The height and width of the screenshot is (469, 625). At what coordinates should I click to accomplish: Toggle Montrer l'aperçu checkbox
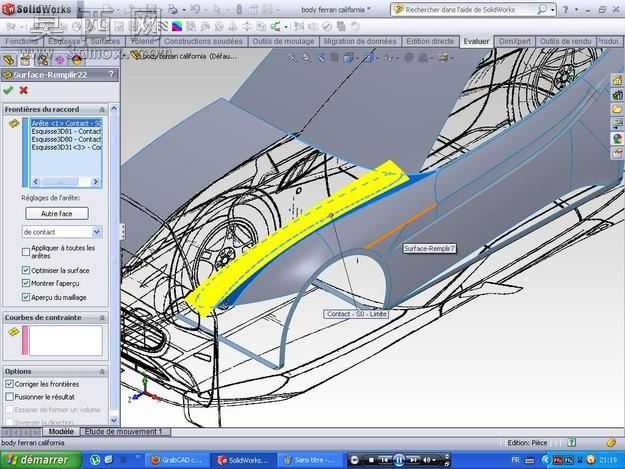(26, 283)
